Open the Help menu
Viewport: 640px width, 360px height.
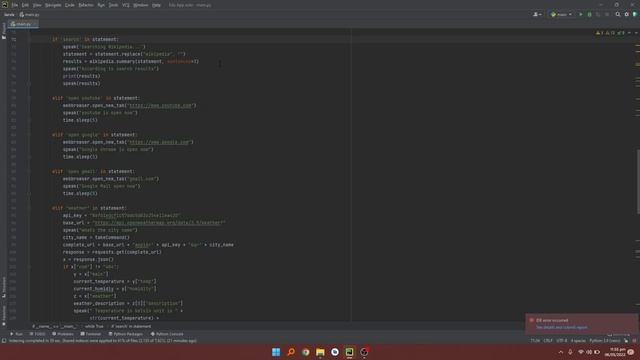(x=156, y=5)
